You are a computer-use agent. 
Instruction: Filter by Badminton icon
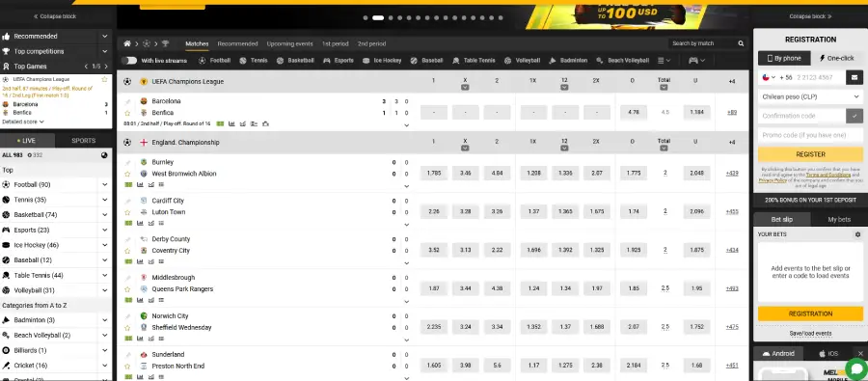pyautogui.click(x=552, y=61)
